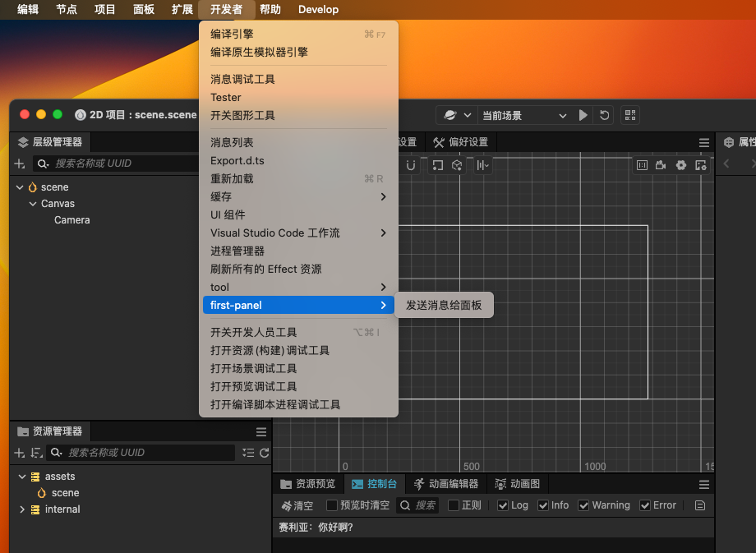Viewport: 756px width, 553px height.
Task: Switch to 动画编辑器 tab
Action: [x=445, y=484]
